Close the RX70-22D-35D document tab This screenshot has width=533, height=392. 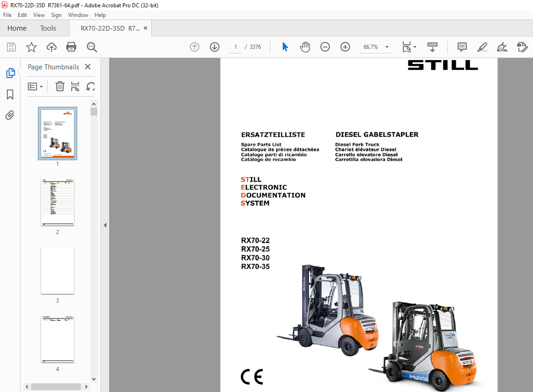pyautogui.click(x=146, y=28)
